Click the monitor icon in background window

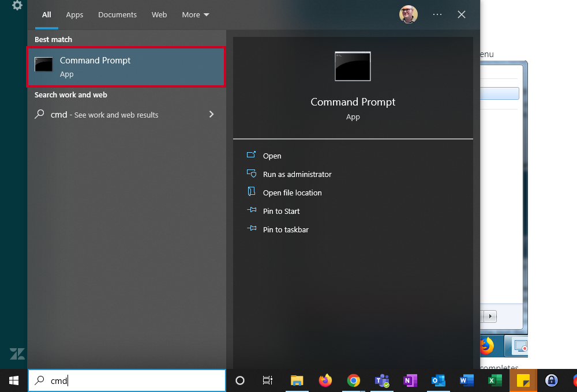(520, 346)
